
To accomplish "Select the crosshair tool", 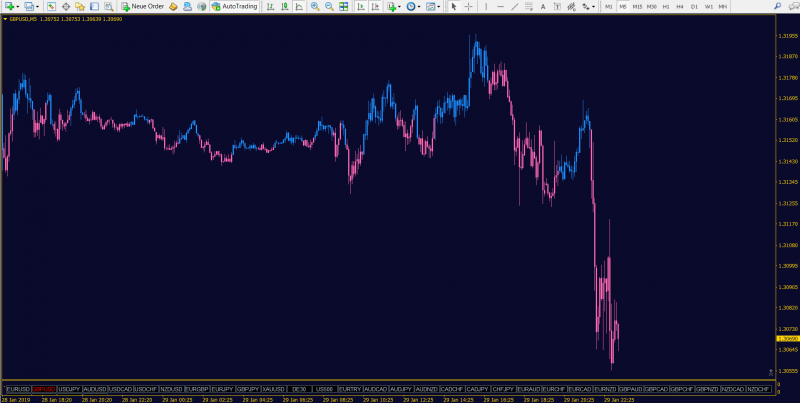I will pyautogui.click(x=468, y=7).
